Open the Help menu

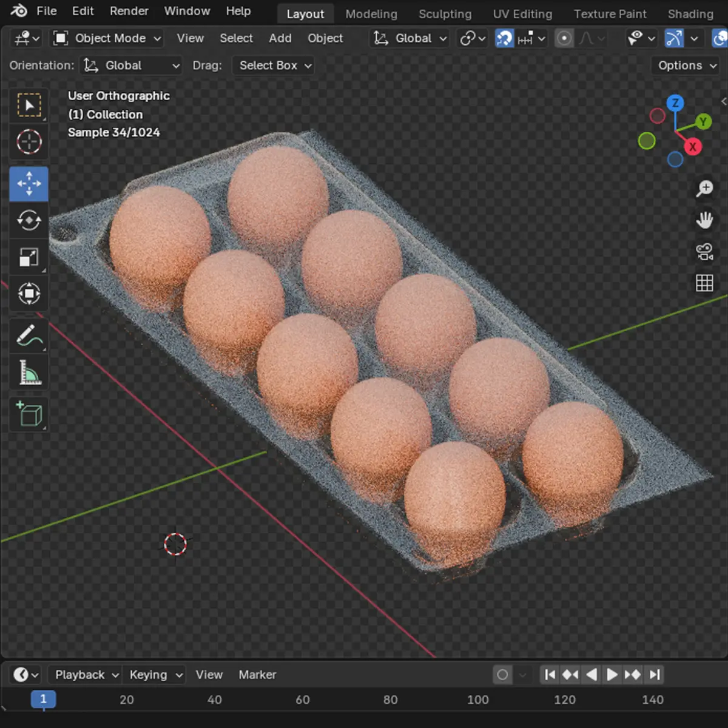pyautogui.click(x=238, y=11)
